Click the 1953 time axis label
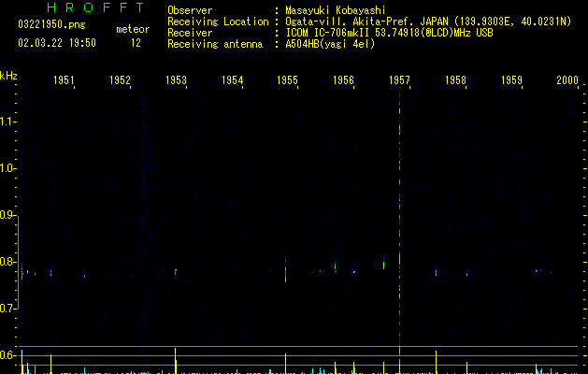The height and width of the screenshot is (374, 588). [176, 80]
